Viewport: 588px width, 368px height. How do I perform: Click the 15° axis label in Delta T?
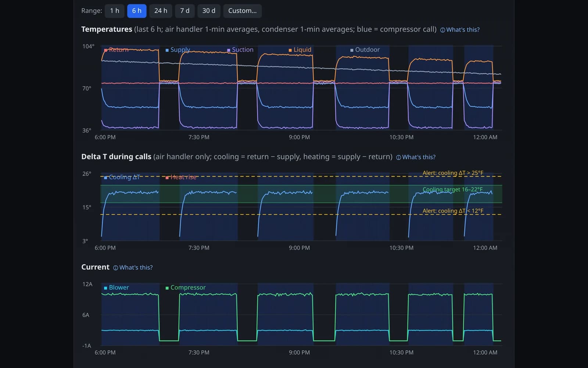click(x=86, y=207)
